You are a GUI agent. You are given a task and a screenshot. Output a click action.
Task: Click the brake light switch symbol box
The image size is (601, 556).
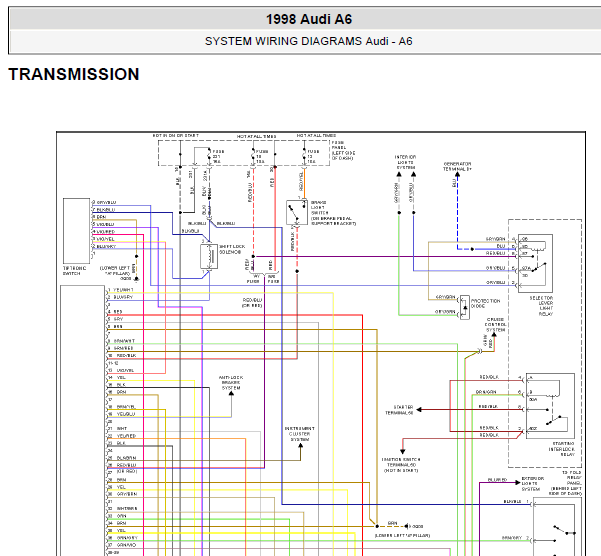pyautogui.click(x=297, y=212)
